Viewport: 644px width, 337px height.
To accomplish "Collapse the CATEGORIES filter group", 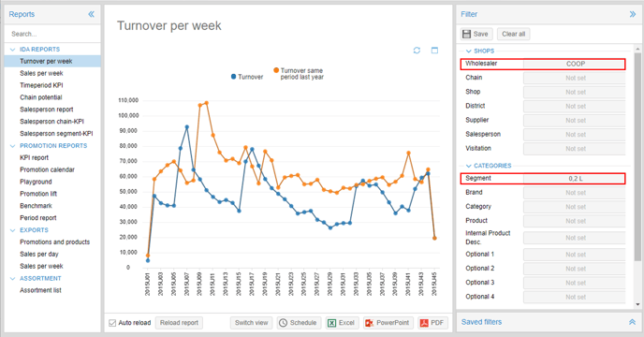I will click(469, 166).
